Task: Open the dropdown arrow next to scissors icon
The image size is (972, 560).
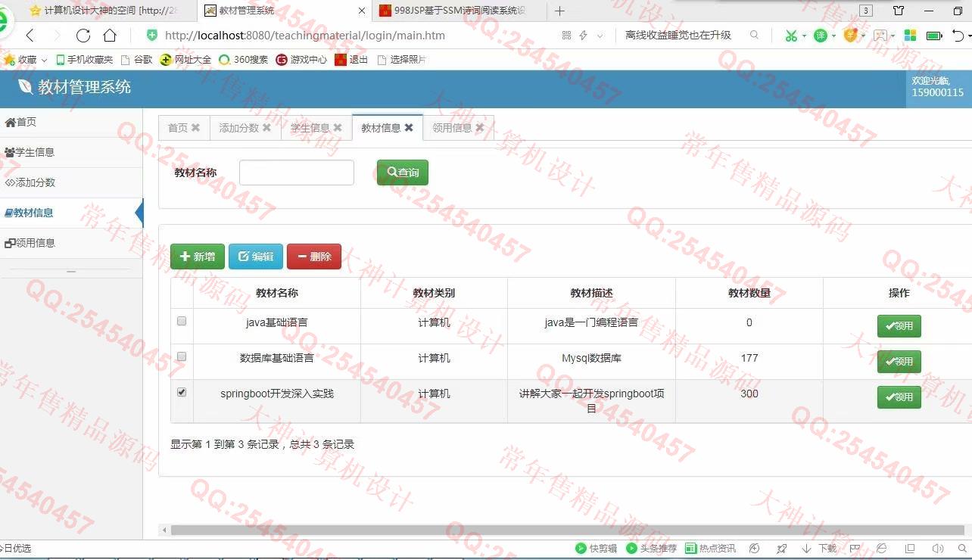Action: (804, 36)
